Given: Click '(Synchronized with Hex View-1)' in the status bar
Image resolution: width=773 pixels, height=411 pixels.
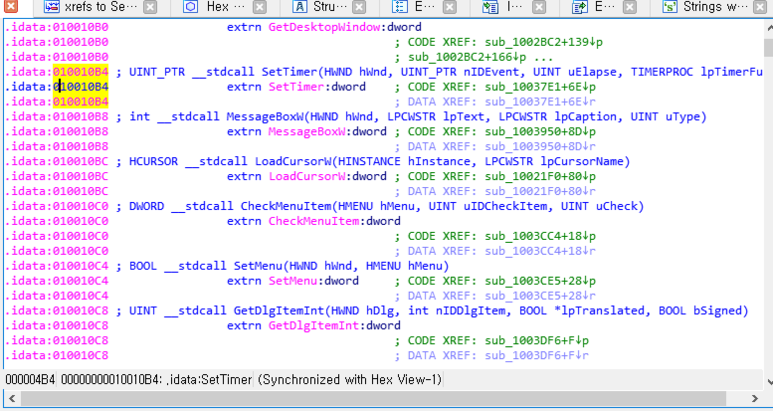Looking at the screenshot, I should click(x=350, y=379).
